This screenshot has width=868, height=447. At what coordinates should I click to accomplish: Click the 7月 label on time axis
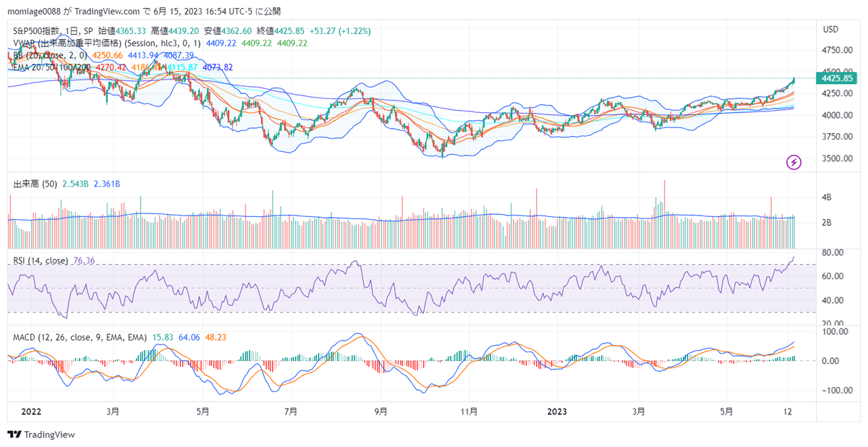(291, 412)
